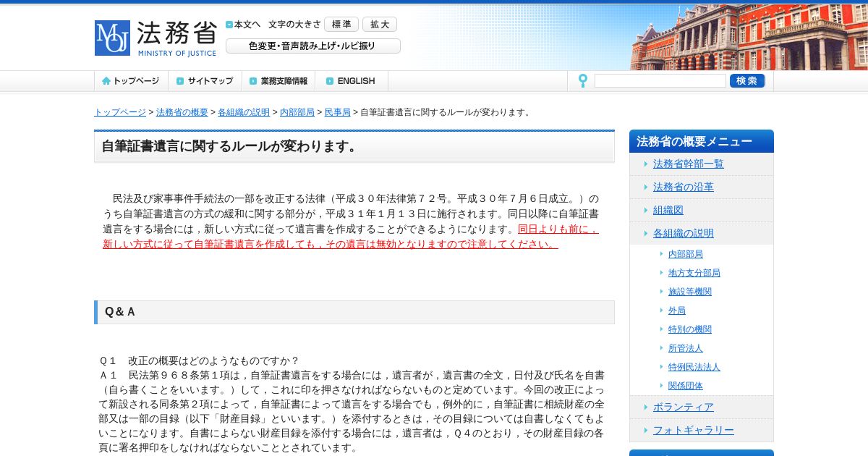868x456 pixels.
Task: Click the MOJ Ministry of Justice logo
Action: click(x=156, y=38)
